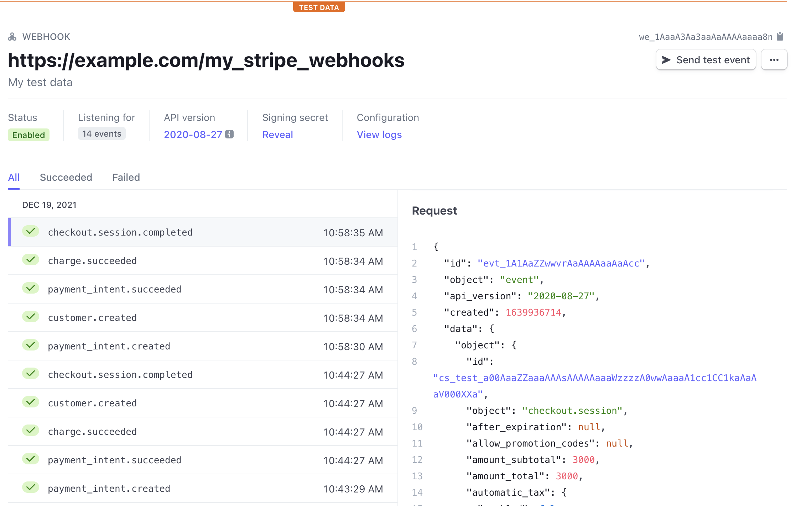This screenshot has height=506, width=812.
Task: Select the charge.succeeded event at 10:58:34 AM
Action: tap(203, 260)
